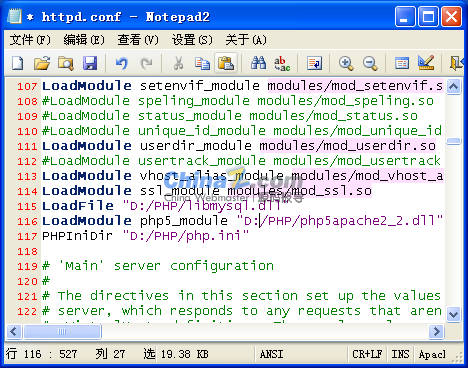
Task: Click '#LoadModule speling_module' on line 108
Action: pyautogui.click(x=146, y=101)
